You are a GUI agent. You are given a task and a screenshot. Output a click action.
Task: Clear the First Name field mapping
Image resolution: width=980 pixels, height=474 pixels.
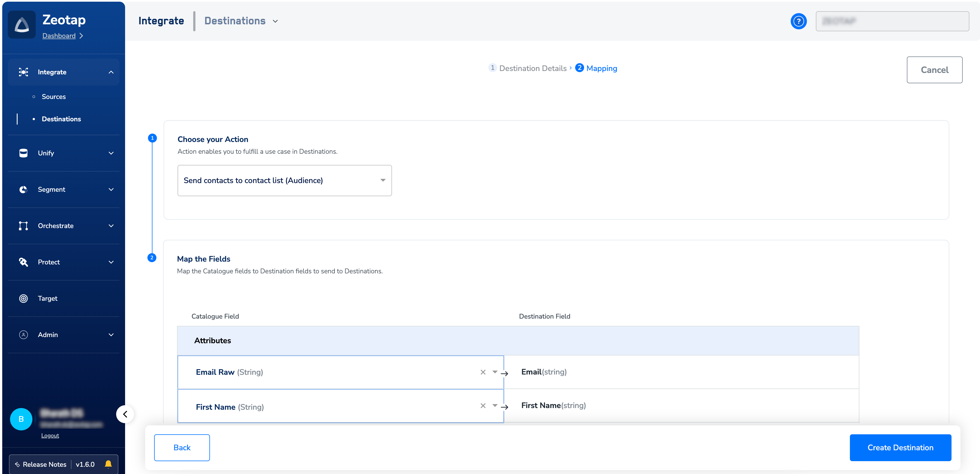[x=483, y=406]
